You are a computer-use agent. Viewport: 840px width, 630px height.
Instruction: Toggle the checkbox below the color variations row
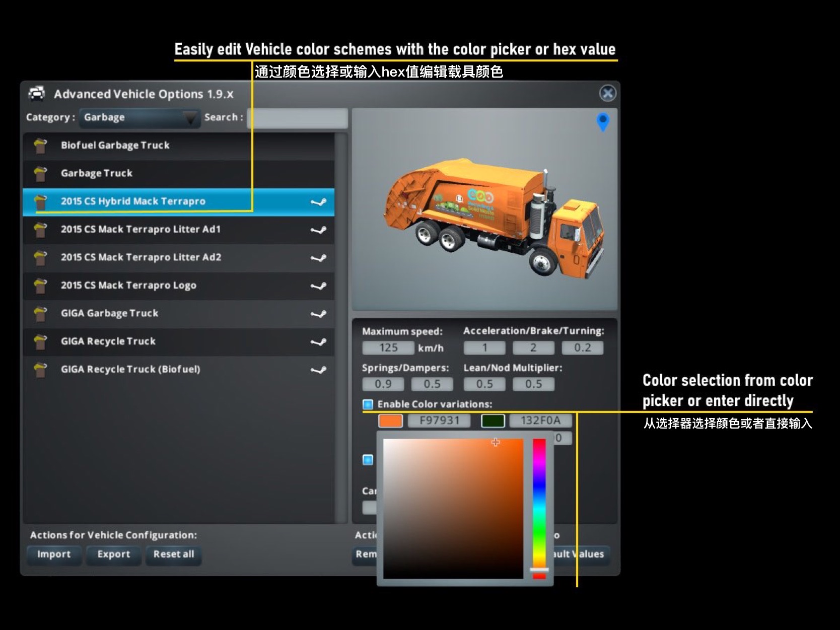(x=368, y=460)
